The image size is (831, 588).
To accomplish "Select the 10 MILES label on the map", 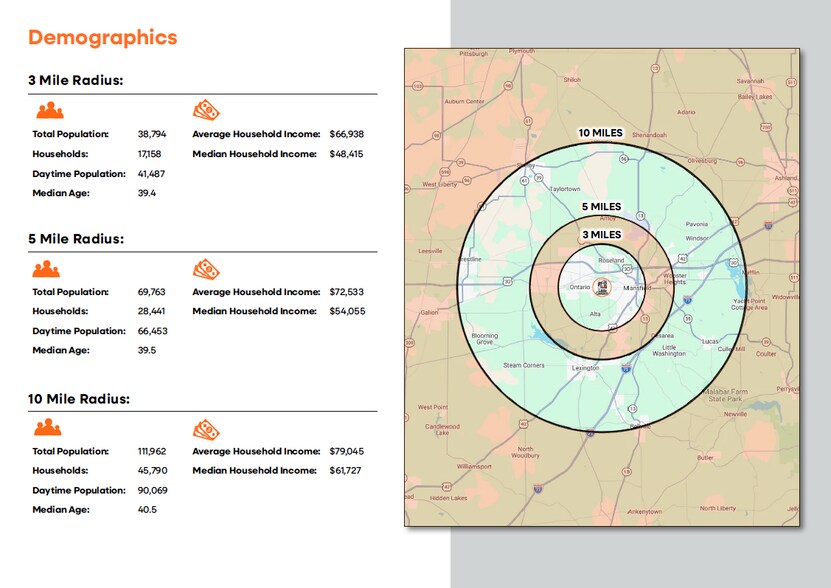I will pyautogui.click(x=601, y=132).
